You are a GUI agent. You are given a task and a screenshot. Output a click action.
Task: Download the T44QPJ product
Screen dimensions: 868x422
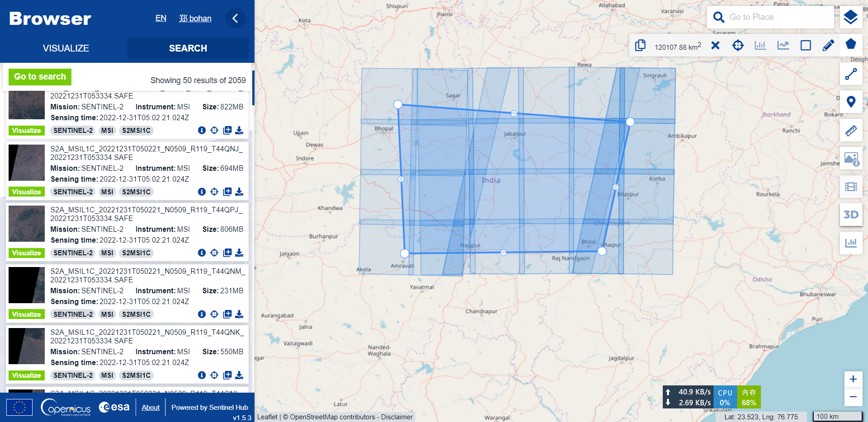pyautogui.click(x=239, y=253)
